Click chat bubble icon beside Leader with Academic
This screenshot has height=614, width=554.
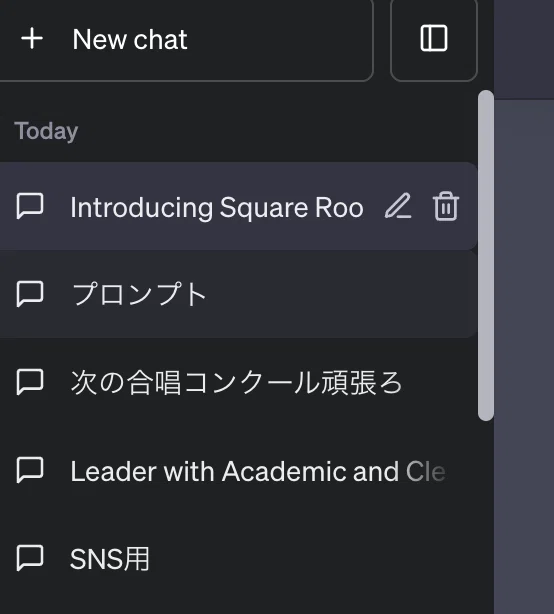(x=30, y=470)
